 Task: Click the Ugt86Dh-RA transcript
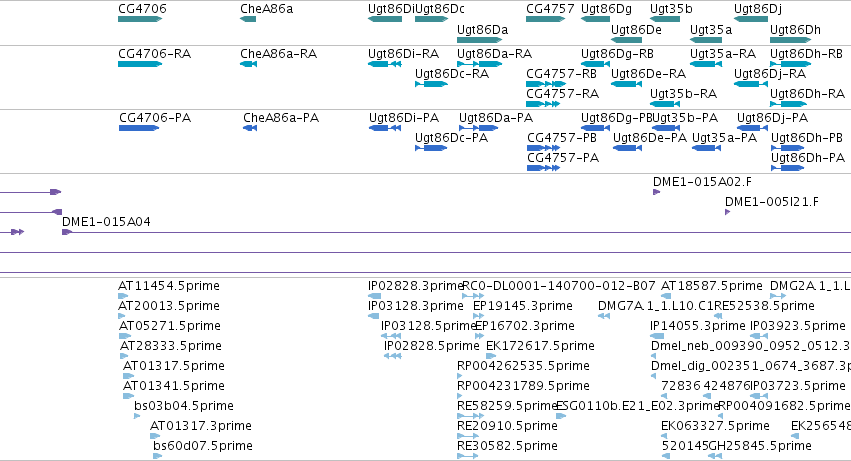click(789, 104)
